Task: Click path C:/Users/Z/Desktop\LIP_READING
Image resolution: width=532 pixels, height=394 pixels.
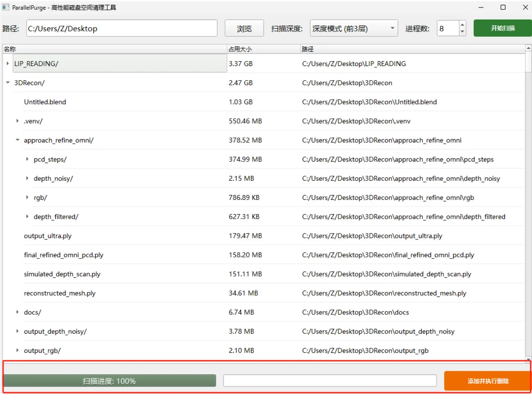Action: point(354,64)
